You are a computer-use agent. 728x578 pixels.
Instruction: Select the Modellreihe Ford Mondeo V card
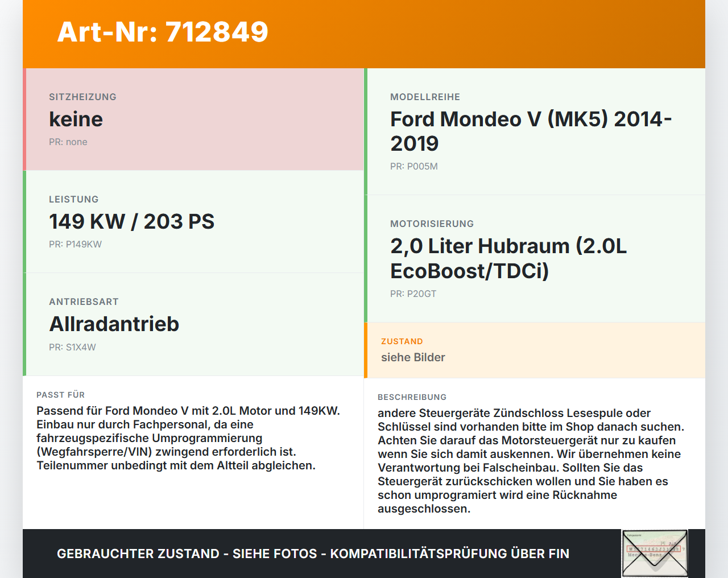coord(535,131)
